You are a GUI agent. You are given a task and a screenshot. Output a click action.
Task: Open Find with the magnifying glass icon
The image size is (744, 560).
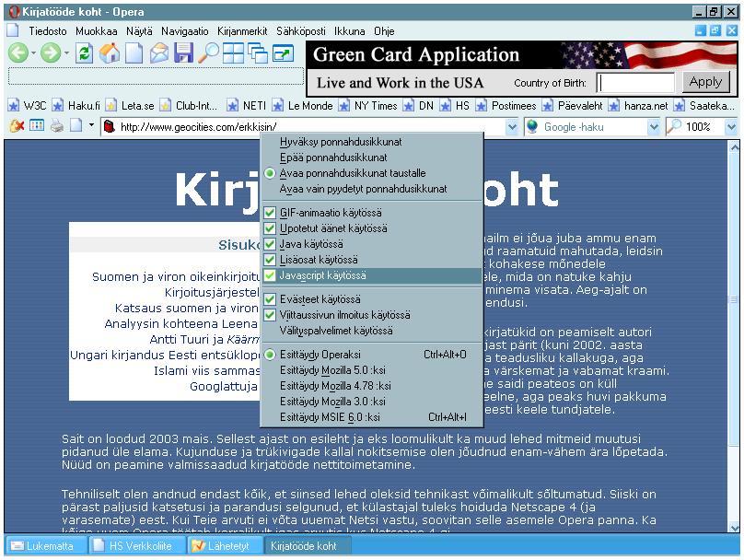tap(208, 52)
